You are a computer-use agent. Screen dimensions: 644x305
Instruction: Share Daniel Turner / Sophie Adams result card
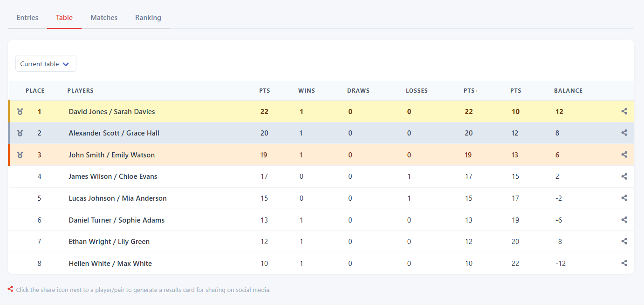tap(624, 220)
